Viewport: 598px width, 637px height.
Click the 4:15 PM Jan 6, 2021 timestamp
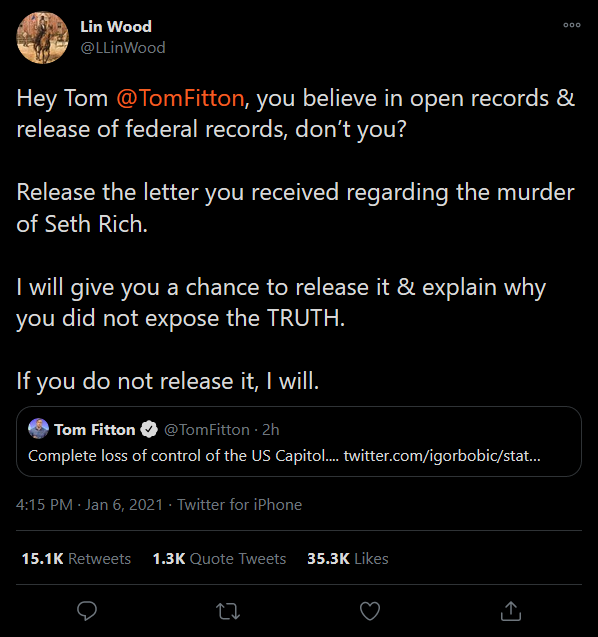point(89,505)
